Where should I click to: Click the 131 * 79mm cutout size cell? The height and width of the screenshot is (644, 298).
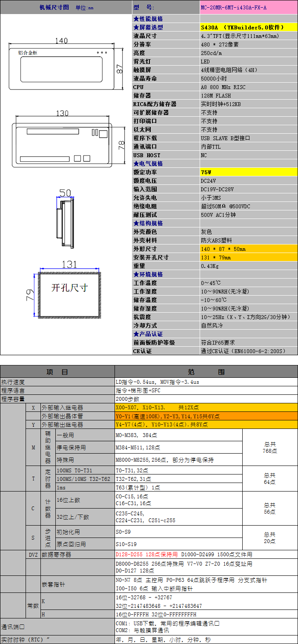(x=249, y=257)
